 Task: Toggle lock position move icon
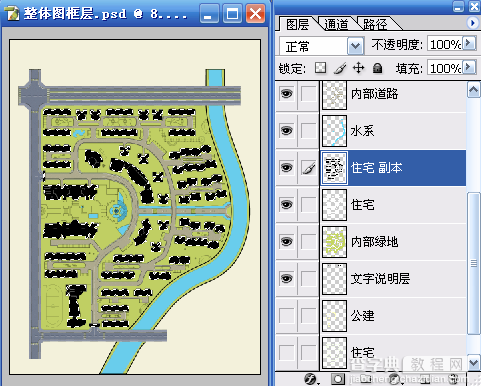point(358,68)
